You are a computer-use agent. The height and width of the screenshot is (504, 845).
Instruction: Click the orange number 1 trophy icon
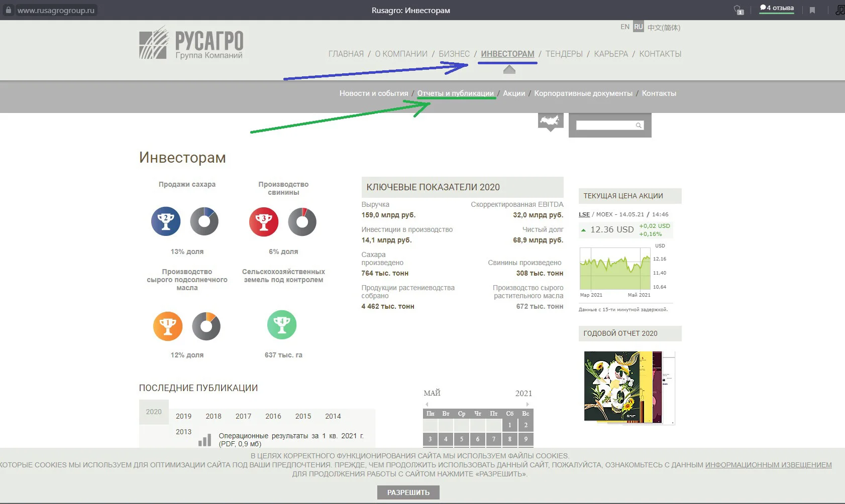coord(168,326)
